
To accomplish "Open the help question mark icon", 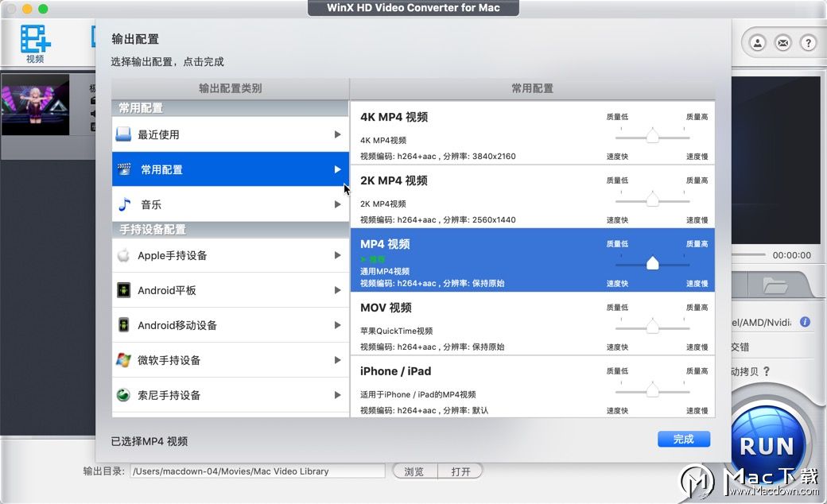I will (x=808, y=43).
